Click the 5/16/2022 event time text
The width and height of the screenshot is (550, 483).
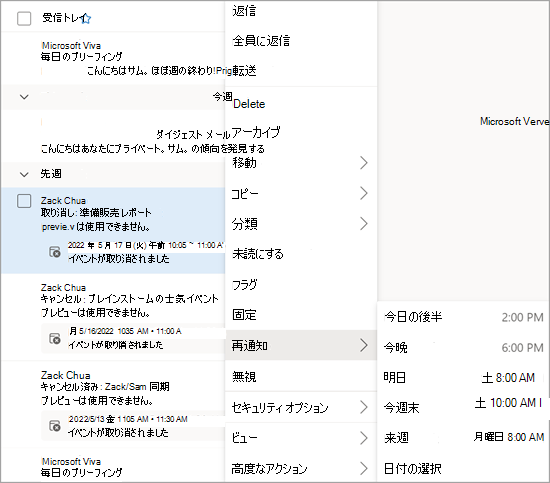125,331
